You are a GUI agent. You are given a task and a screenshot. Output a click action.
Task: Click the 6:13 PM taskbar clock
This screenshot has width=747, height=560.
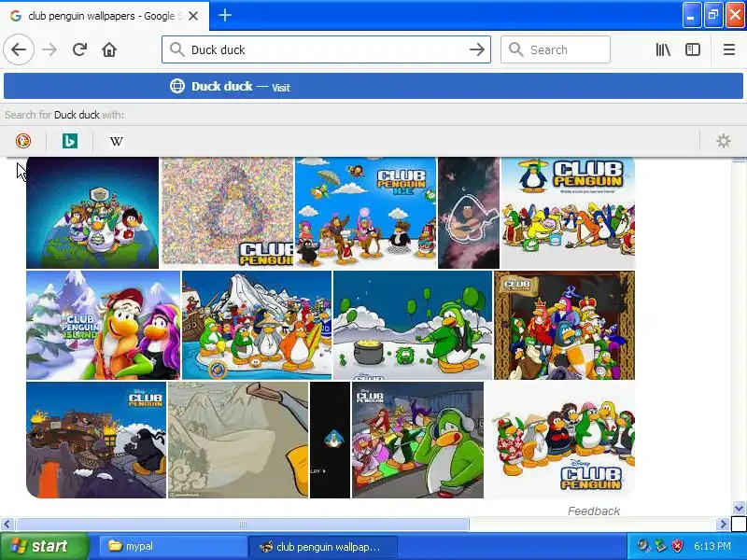tap(712, 546)
